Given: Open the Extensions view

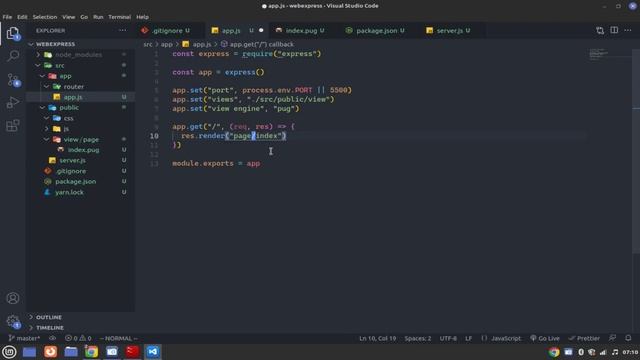Looking at the screenshot, I should pos(13,125).
